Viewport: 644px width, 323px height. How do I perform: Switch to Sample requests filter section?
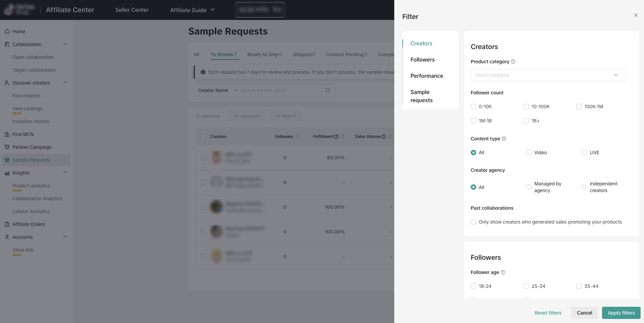pyautogui.click(x=422, y=96)
